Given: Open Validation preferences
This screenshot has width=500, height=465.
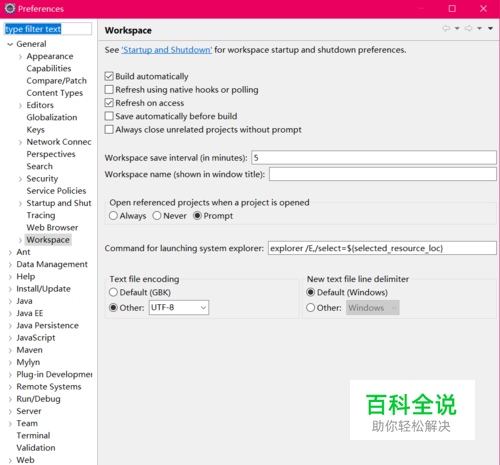Looking at the screenshot, I should [x=36, y=448].
